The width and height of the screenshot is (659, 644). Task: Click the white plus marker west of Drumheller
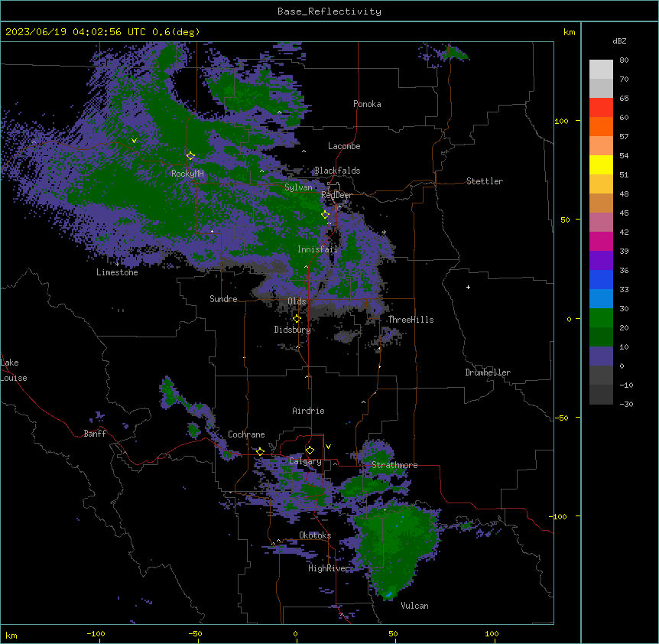coord(468,287)
